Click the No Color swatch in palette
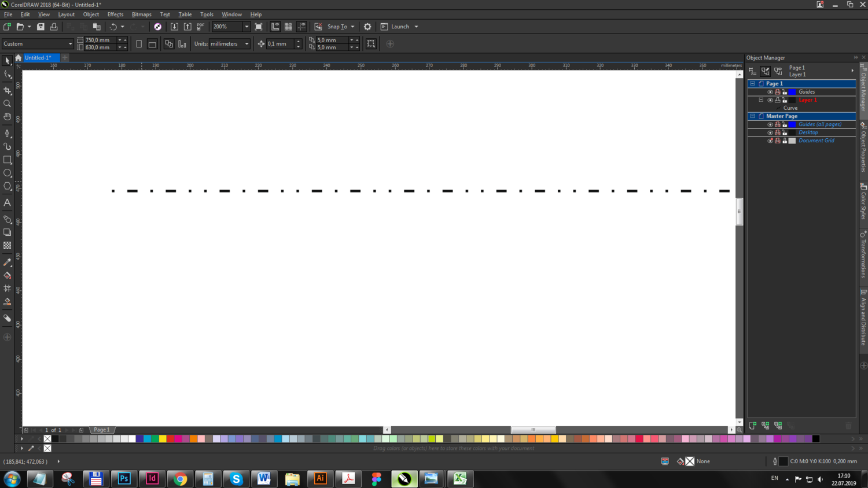This screenshot has height=488, width=868. 47,439
